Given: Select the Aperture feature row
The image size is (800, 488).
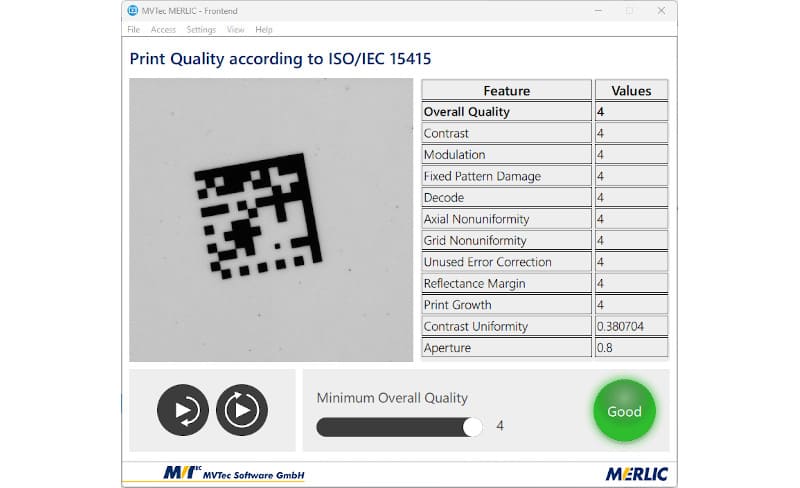Looking at the screenshot, I should pos(507,348).
